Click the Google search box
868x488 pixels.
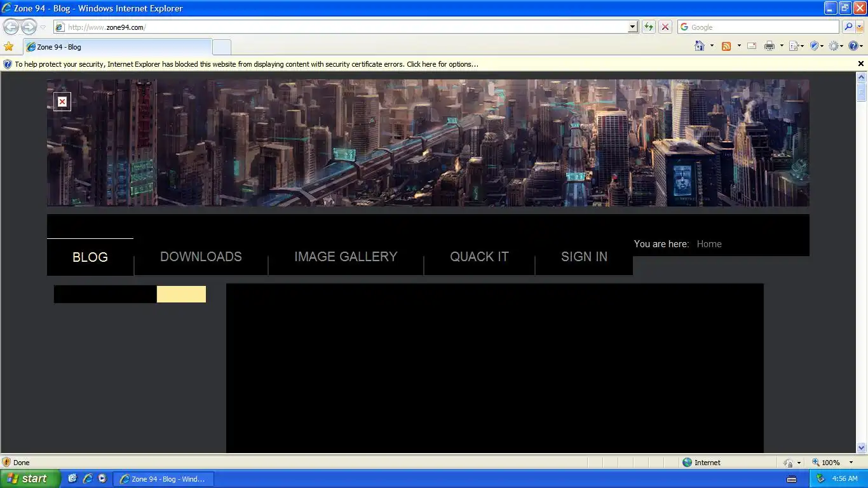(759, 27)
